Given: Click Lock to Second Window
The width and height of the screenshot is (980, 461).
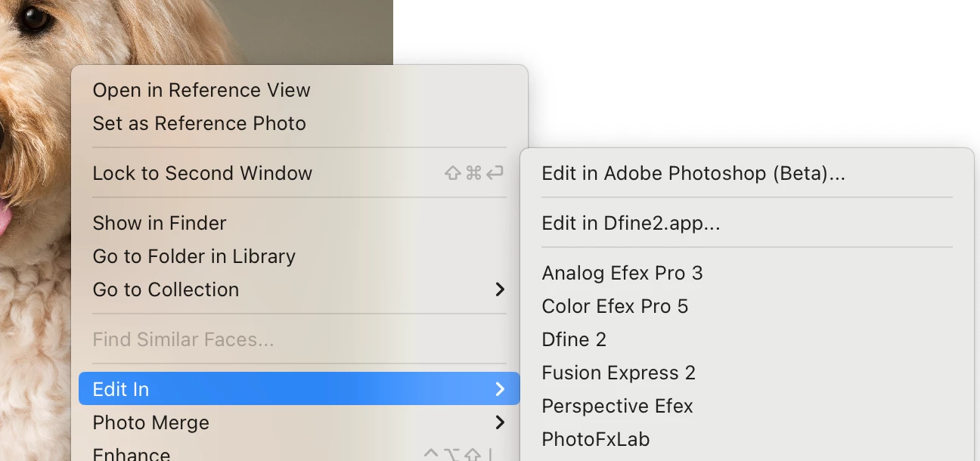Looking at the screenshot, I should [x=299, y=173].
